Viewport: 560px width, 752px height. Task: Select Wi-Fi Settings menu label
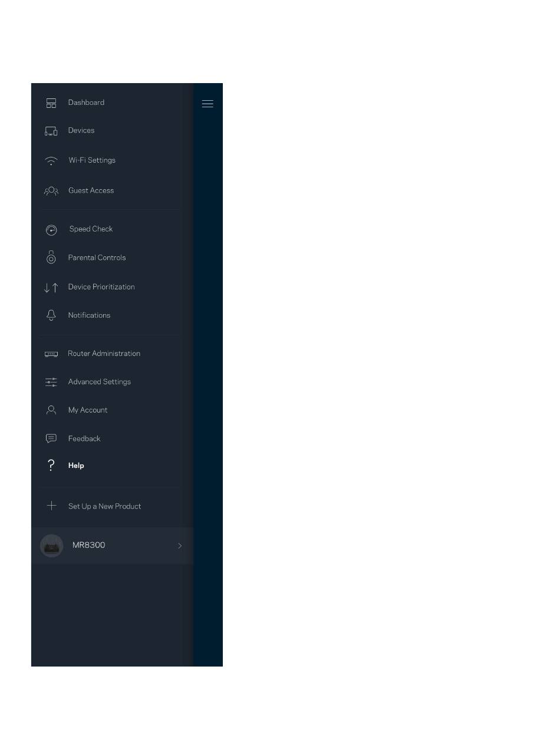tap(92, 160)
